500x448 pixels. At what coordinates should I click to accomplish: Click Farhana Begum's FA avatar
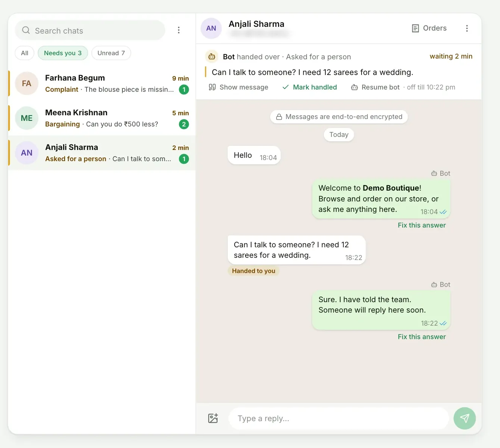26,84
